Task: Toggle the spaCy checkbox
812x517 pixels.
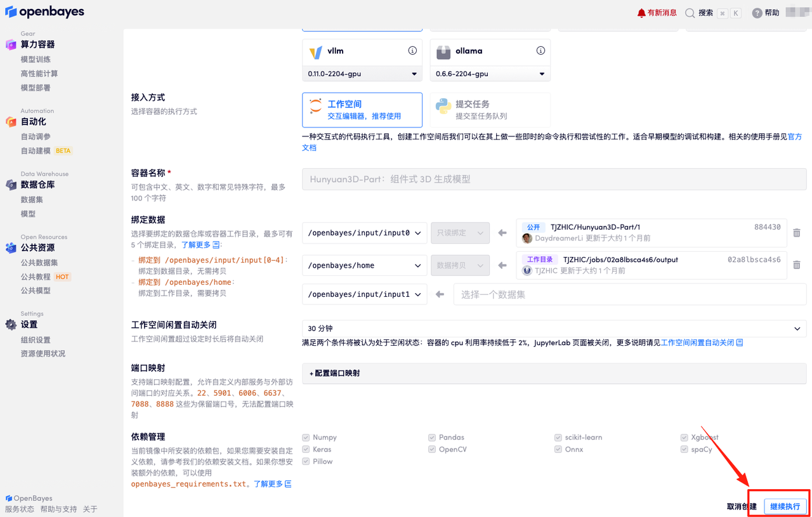Action: 684,449
